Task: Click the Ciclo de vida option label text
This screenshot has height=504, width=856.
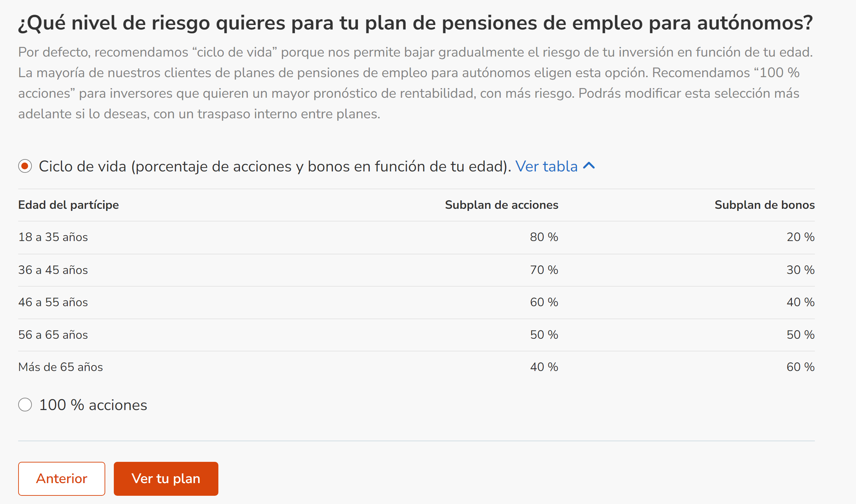Action: pos(275,167)
